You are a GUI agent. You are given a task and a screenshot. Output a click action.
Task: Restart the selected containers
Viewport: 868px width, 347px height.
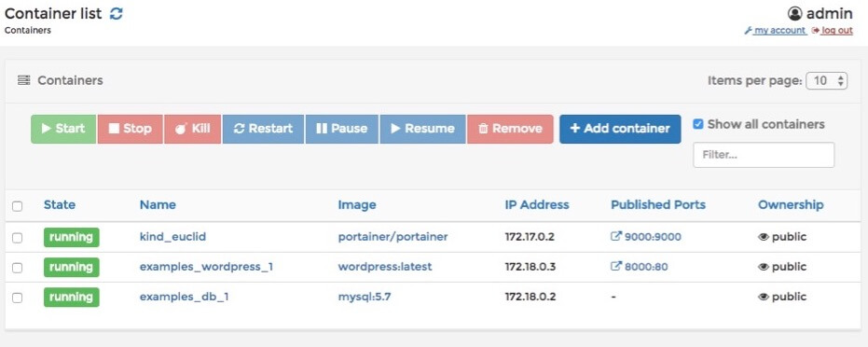coord(264,129)
